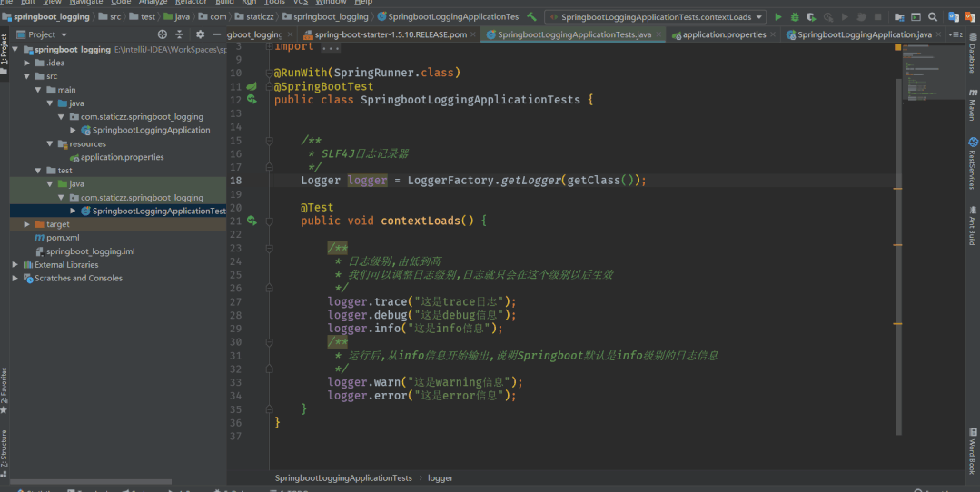980x492 pixels.
Task: Collapse the src folder
Action: click(x=27, y=76)
